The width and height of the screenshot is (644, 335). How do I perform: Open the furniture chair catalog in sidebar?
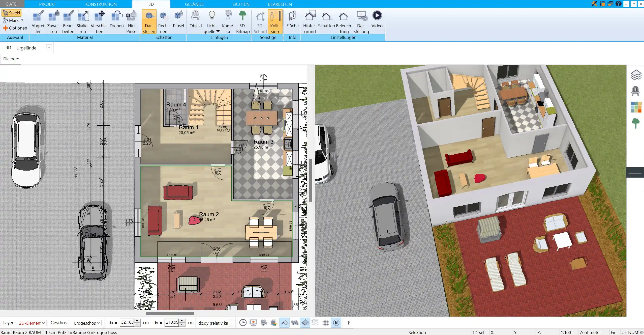636,91
